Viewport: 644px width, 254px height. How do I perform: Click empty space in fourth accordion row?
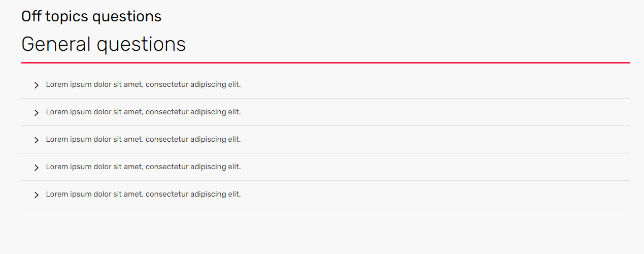(431, 167)
